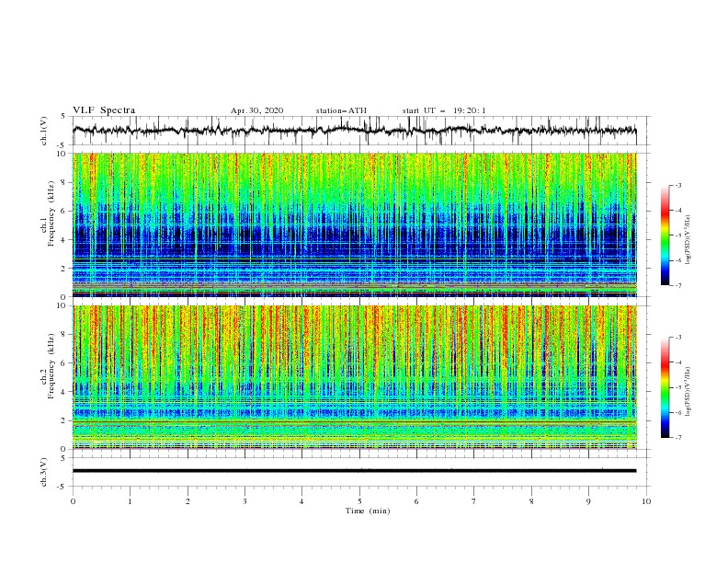Click the ch.1 spectrogram panel
Viewport: 728px width, 563px height.
[x=354, y=224]
